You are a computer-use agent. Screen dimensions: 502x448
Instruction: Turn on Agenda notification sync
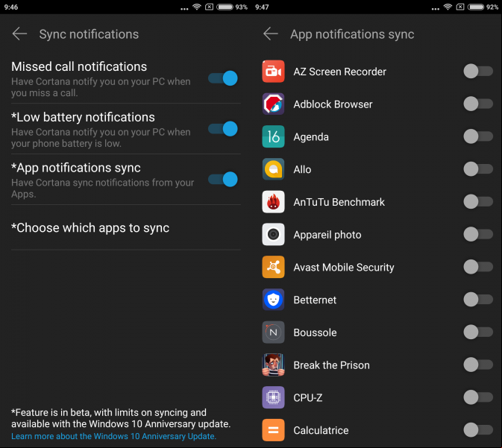pyautogui.click(x=478, y=136)
